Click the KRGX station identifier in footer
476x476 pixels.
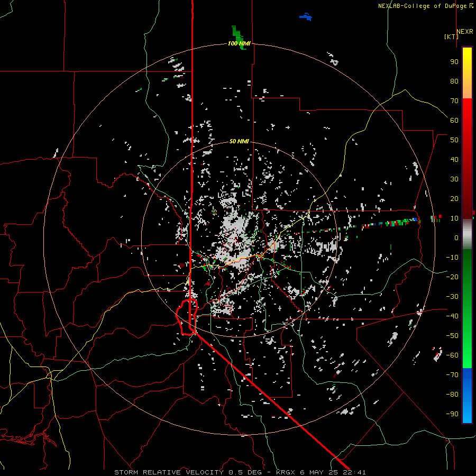(286, 472)
